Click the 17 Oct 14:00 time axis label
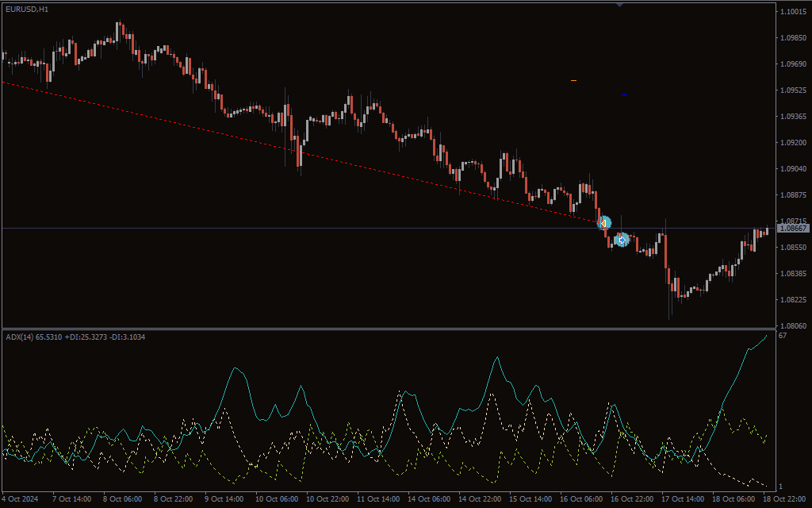This screenshot has width=812, height=508. pyautogui.click(x=683, y=499)
